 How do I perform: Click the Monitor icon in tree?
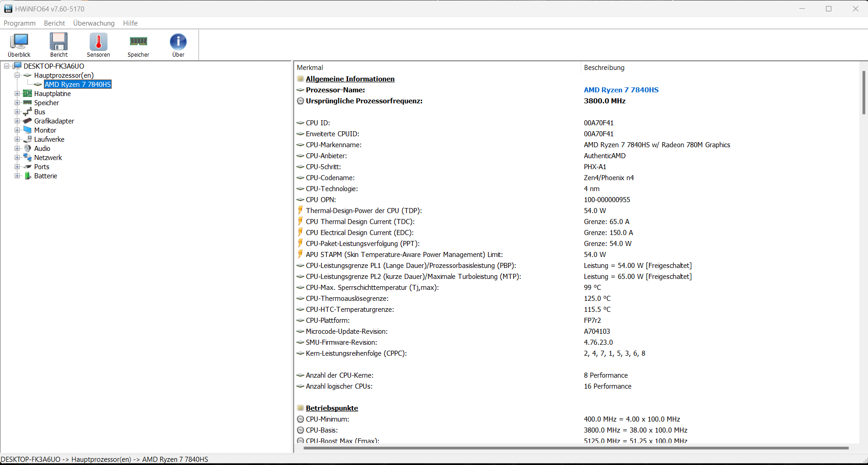[x=28, y=130]
